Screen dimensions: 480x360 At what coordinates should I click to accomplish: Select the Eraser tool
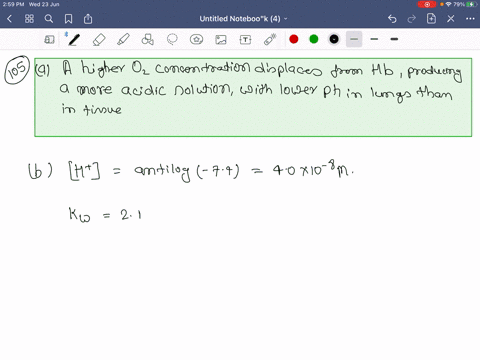(x=99, y=40)
